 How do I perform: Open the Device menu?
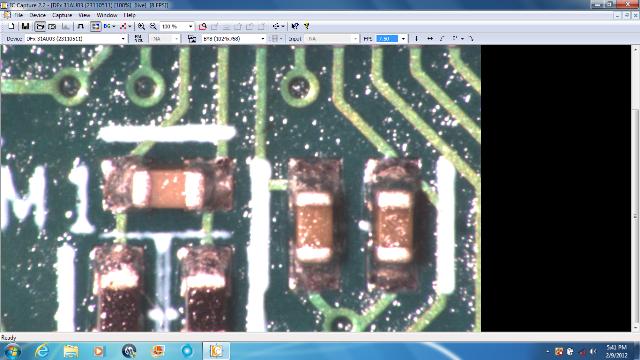[38, 15]
